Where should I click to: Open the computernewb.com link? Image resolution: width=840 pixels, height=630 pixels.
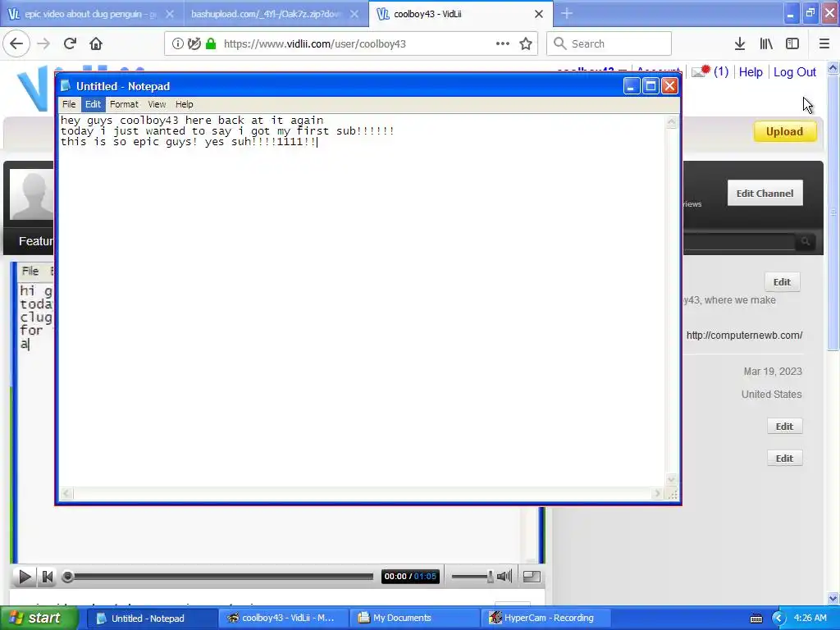coord(744,336)
